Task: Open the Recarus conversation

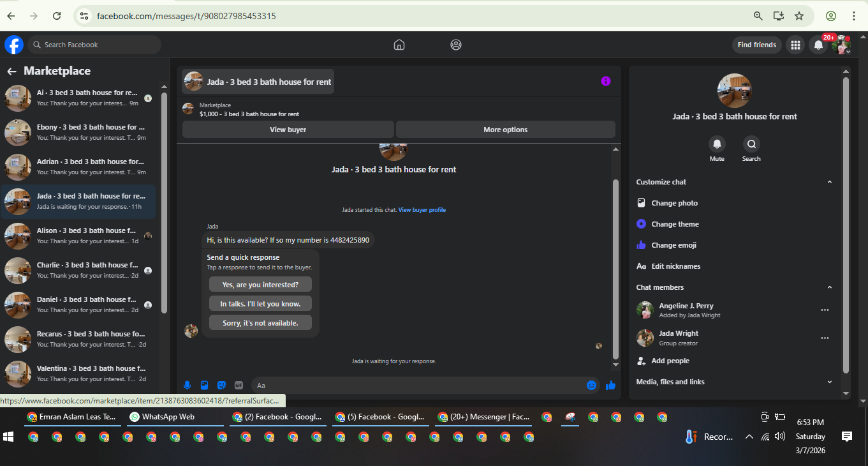Action: (79, 339)
